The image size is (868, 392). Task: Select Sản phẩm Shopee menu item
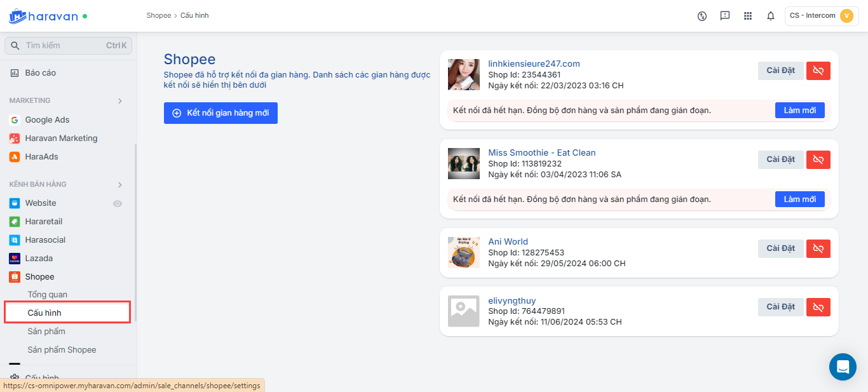click(x=62, y=350)
